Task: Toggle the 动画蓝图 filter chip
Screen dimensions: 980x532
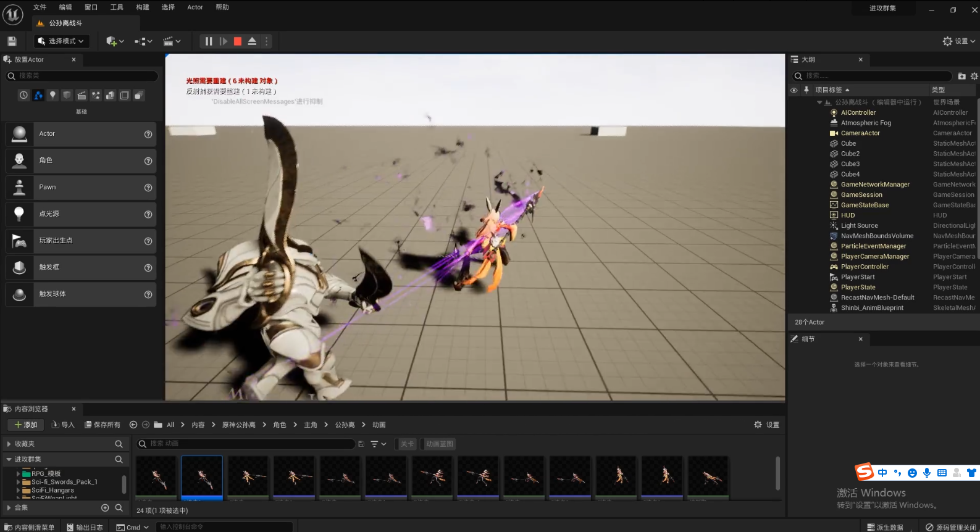Action: click(x=439, y=444)
